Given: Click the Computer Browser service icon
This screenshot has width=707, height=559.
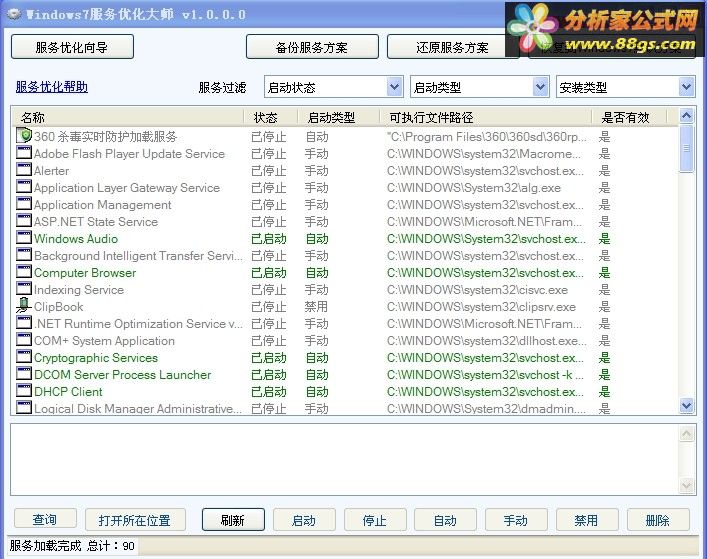Looking at the screenshot, I should click(24, 271).
